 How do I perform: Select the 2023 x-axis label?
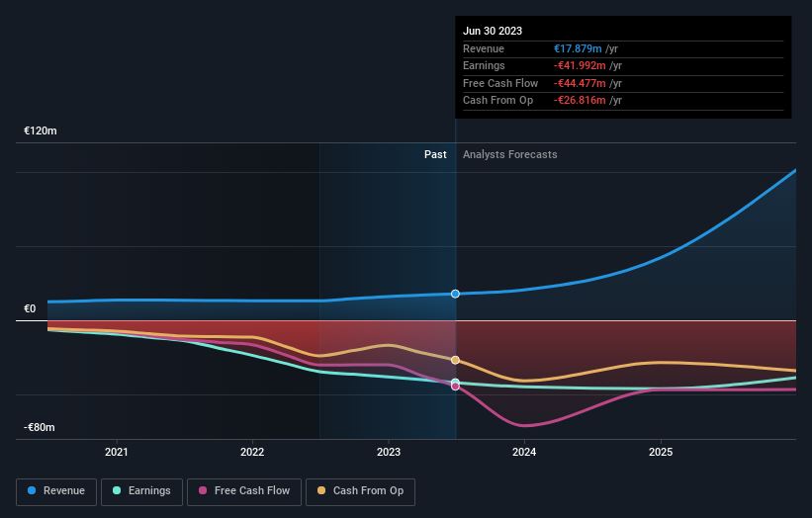pos(389,452)
